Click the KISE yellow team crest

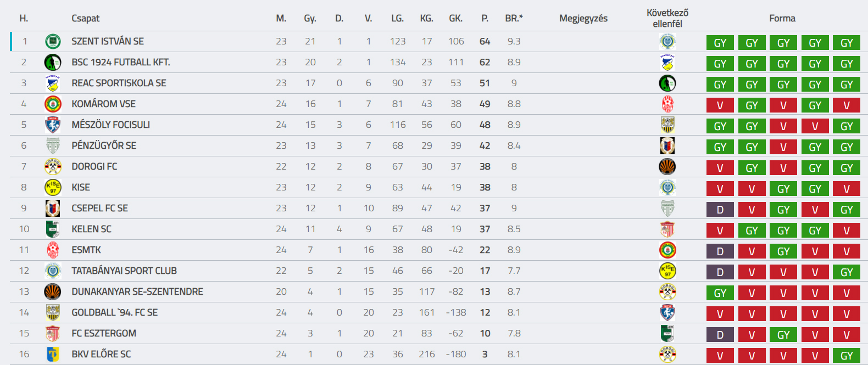click(53, 187)
